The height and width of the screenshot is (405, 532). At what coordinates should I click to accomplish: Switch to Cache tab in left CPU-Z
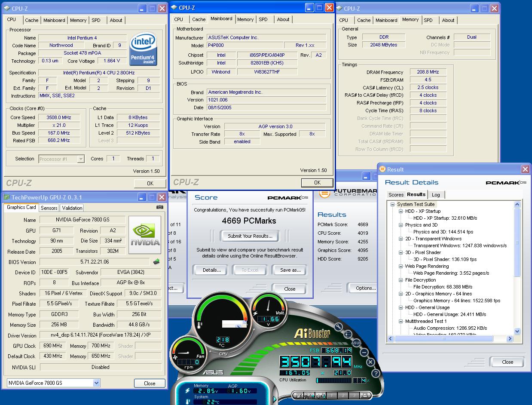[x=31, y=20]
